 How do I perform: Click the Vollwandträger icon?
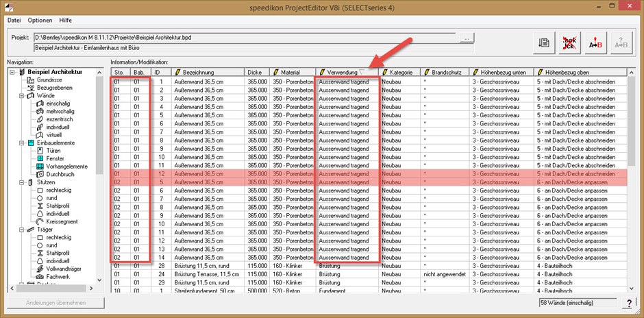coord(40,269)
